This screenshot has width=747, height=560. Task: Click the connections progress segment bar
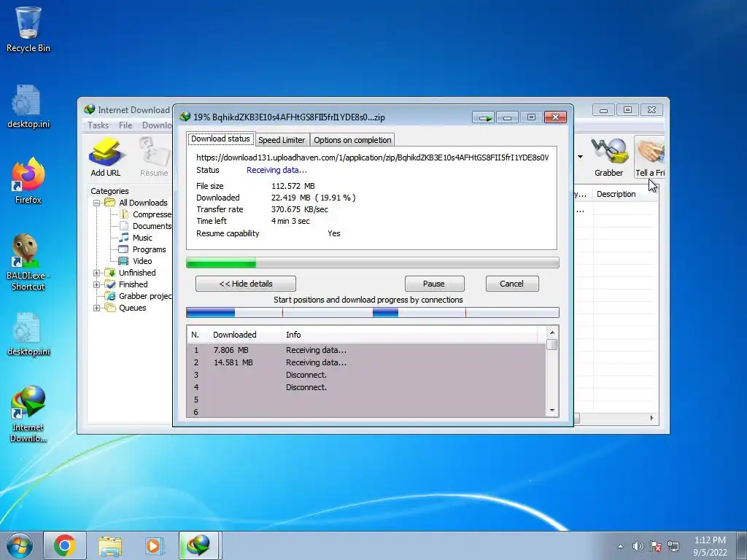(373, 312)
